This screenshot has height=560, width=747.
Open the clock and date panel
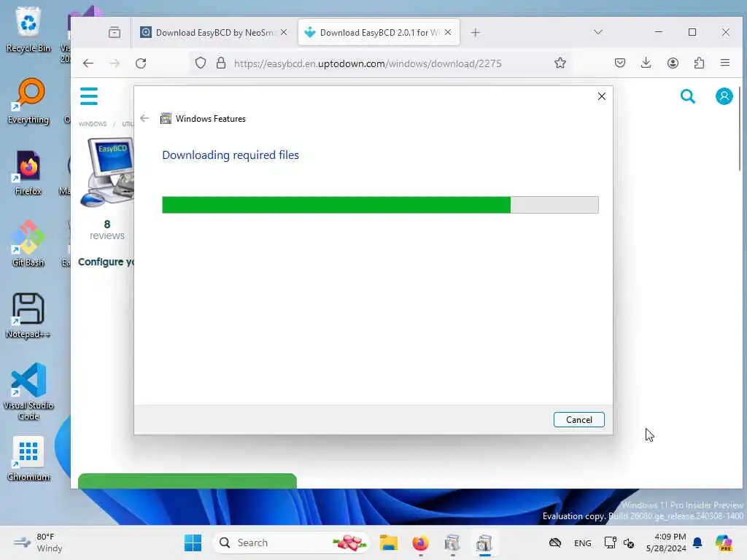666,542
